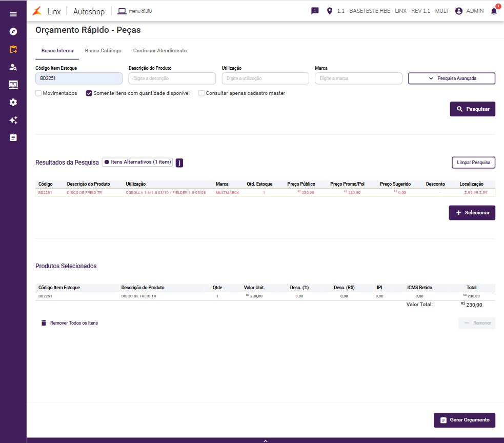Click the compass navigation icon in sidebar
Viewport: 504px width, 443px height.
click(13, 31)
